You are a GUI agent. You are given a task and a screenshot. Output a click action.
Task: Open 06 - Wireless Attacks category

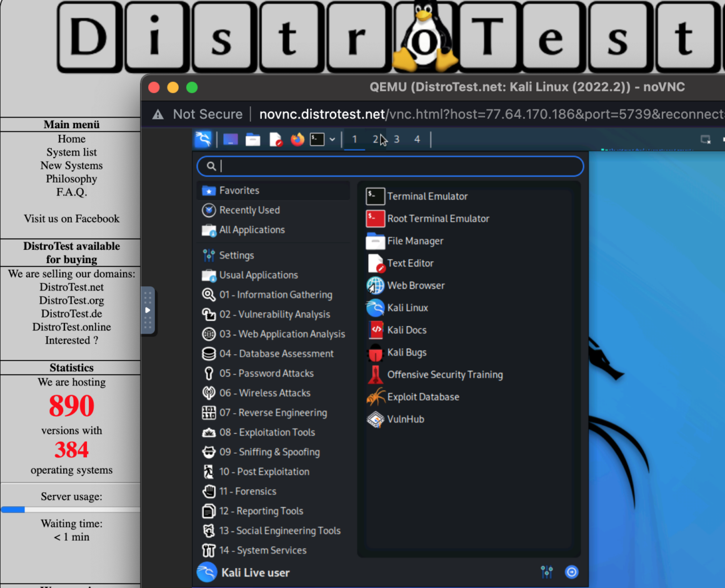tap(273, 393)
